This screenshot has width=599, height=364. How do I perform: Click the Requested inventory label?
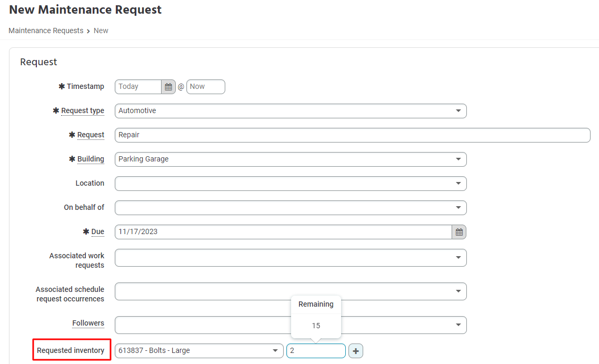click(71, 350)
